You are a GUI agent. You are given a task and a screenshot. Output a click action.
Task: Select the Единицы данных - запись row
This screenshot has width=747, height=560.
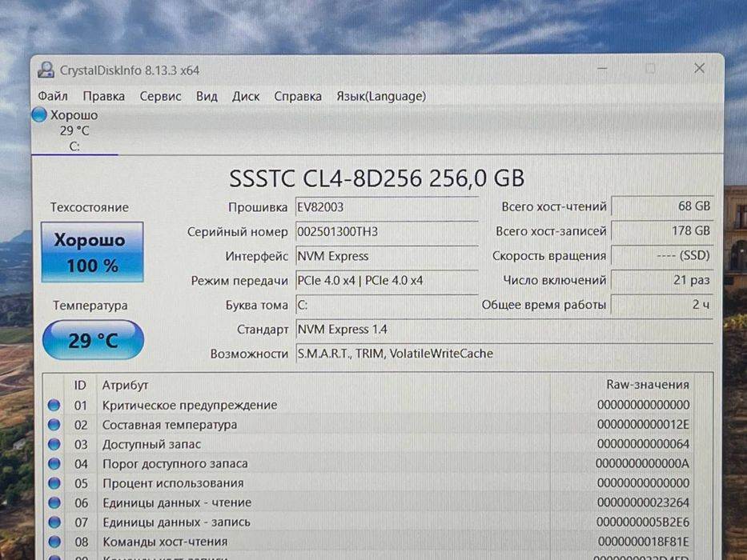(369, 522)
